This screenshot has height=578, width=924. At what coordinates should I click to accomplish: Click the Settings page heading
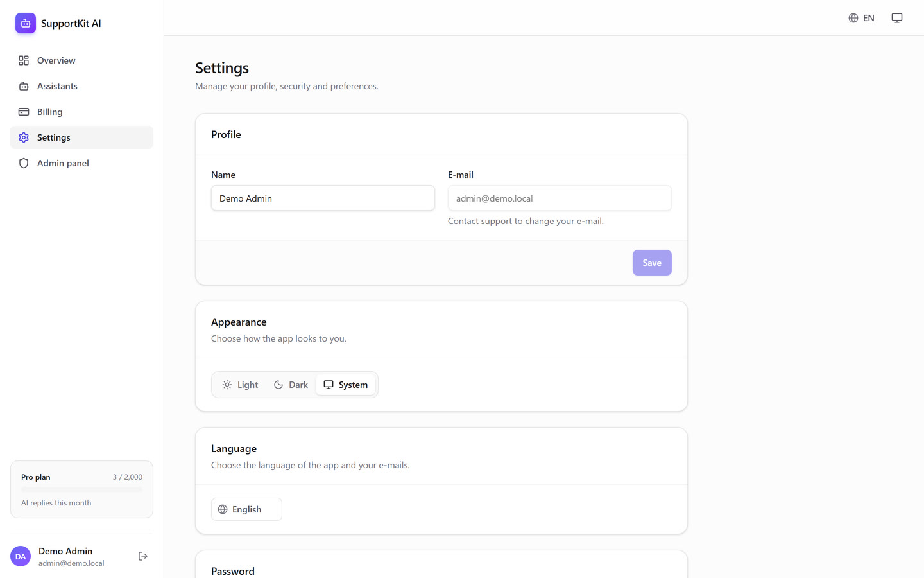click(x=222, y=68)
